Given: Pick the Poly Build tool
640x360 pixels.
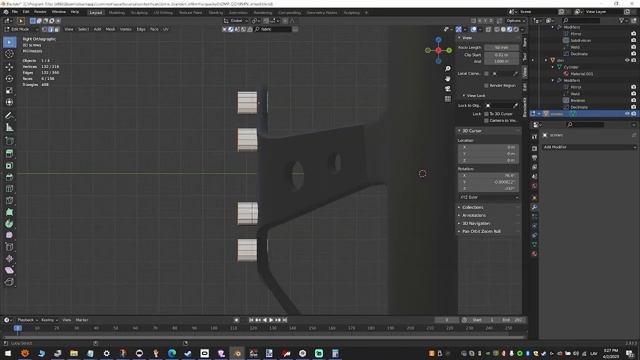Looking at the screenshot, I should tap(9, 212).
